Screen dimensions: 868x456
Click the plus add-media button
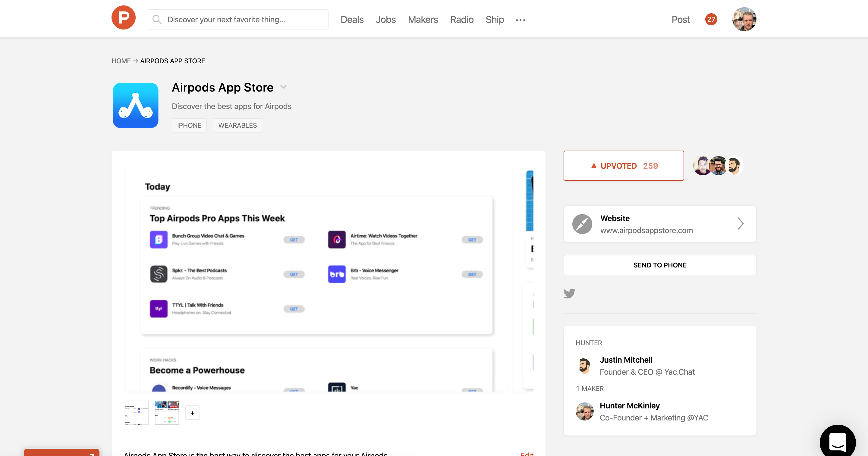pyautogui.click(x=192, y=413)
